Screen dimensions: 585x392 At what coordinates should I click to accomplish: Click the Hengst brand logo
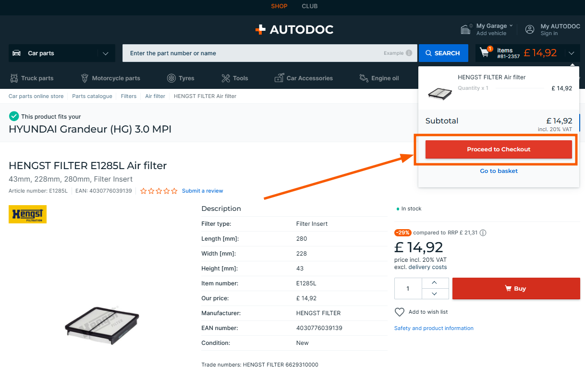click(x=27, y=214)
